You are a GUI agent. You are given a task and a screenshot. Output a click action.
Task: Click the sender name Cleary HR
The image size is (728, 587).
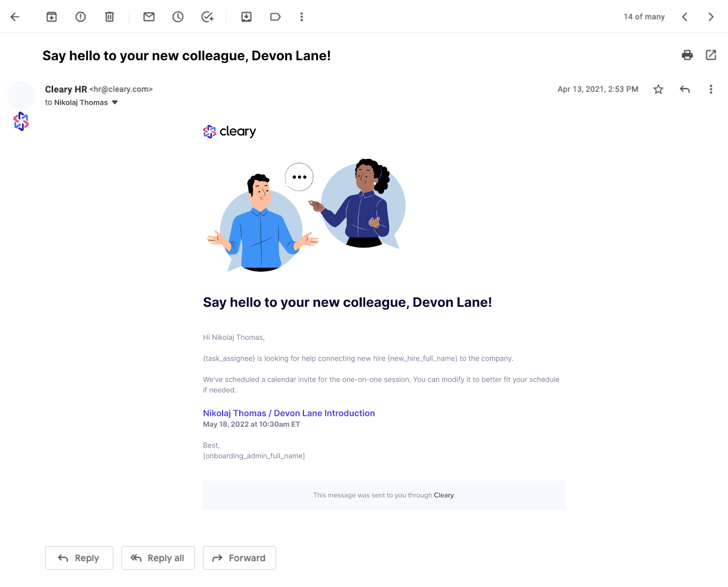[66, 89]
